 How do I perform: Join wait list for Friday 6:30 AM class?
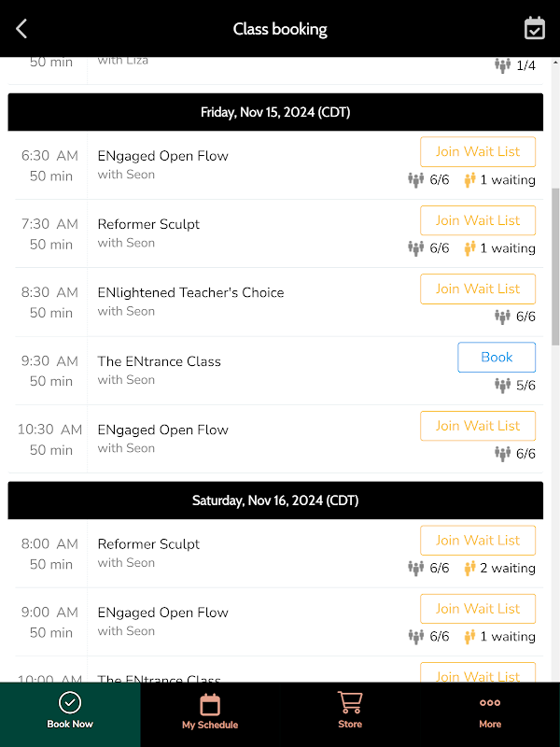478,152
